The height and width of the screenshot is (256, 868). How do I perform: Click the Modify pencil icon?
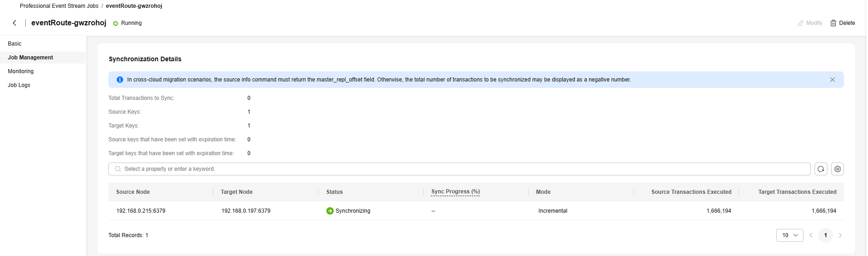tap(801, 23)
